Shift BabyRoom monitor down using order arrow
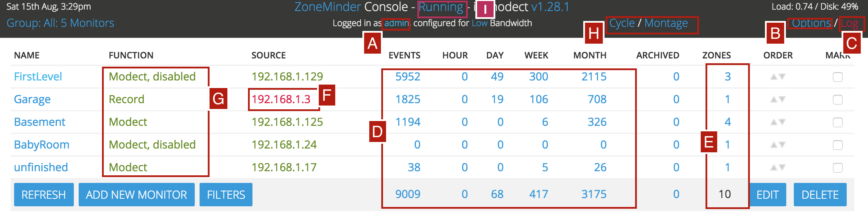 782,145
